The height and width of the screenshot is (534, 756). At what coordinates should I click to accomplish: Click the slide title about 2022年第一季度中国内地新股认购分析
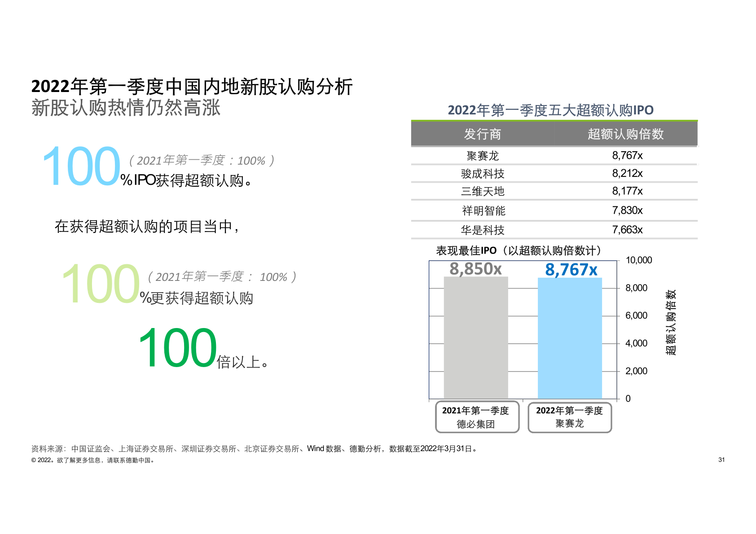(x=192, y=87)
